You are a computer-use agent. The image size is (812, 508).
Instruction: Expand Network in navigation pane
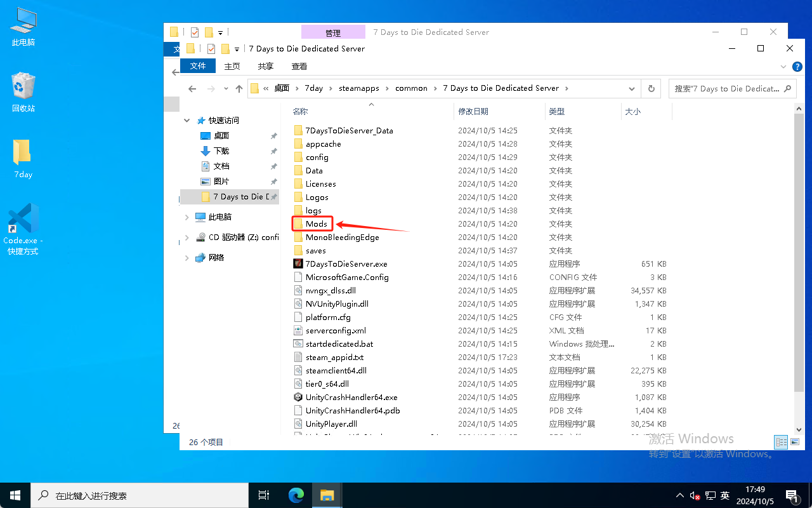pos(187,257)
